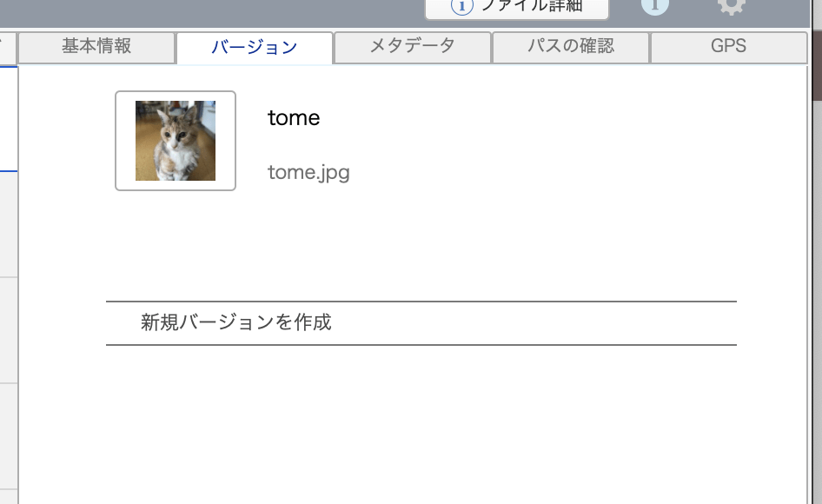Open settings via the gear icon
822x504 pixels.
click(732, 6)
